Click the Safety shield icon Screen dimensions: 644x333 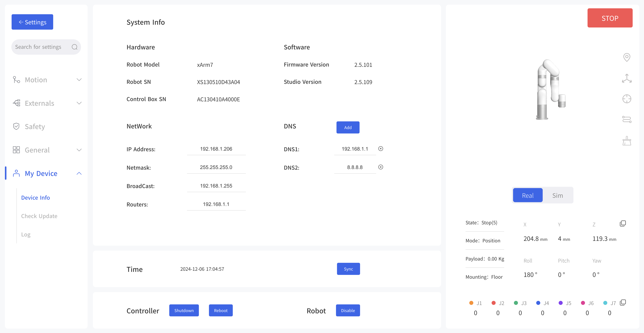point(16,127)
